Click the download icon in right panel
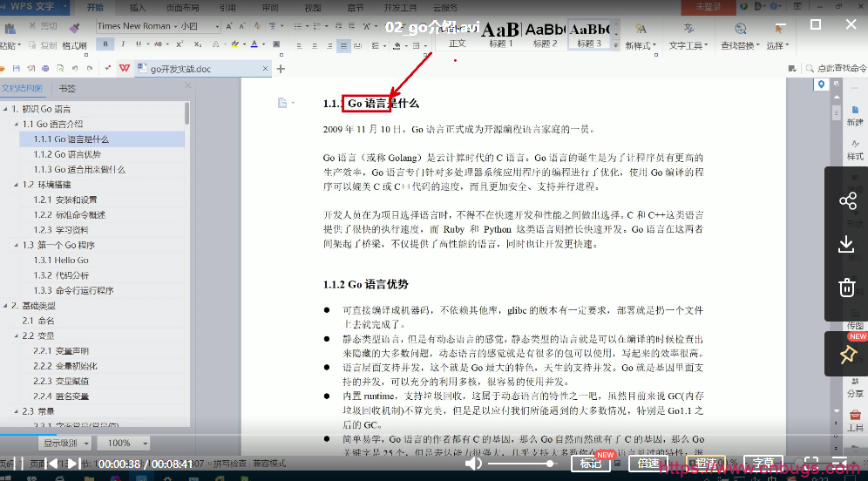This screenshot has height=481, width=868. 847,245
